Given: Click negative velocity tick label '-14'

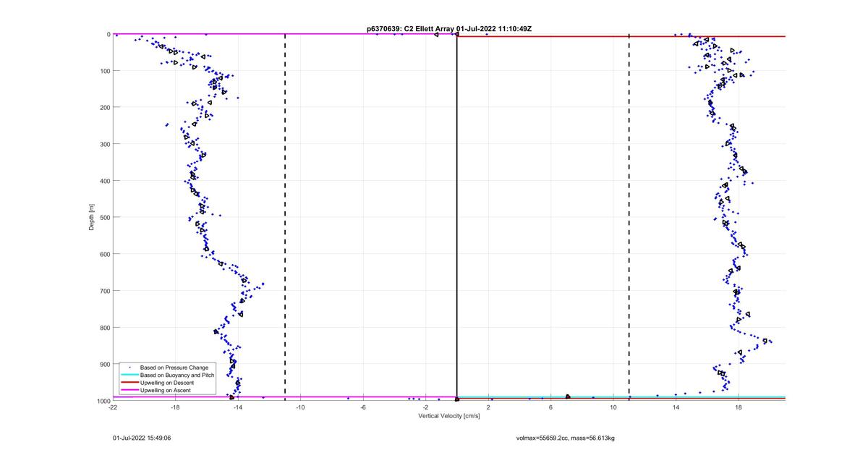Looking at the screenshot, I should pyautogui.click(x=238, y=407).
